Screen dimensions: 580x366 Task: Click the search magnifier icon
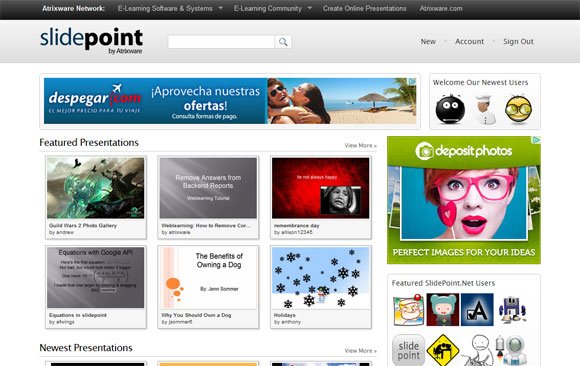point(283,42)
